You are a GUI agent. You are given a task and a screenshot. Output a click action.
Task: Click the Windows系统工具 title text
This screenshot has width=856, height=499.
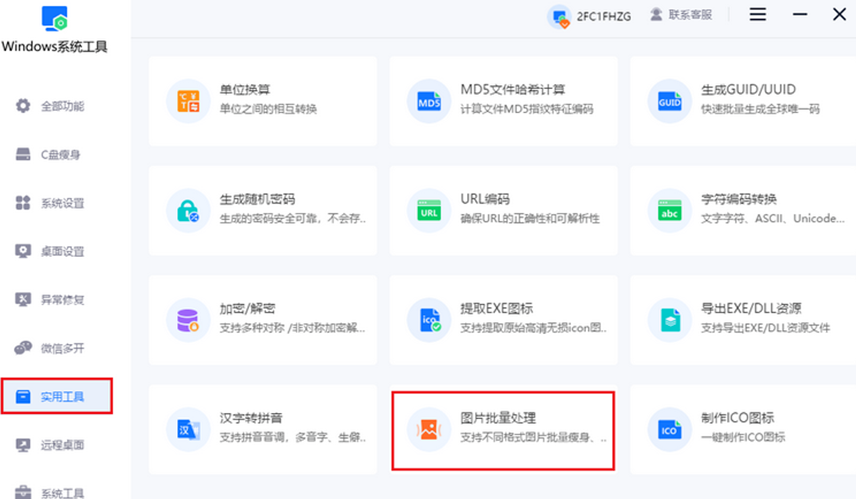54,47
